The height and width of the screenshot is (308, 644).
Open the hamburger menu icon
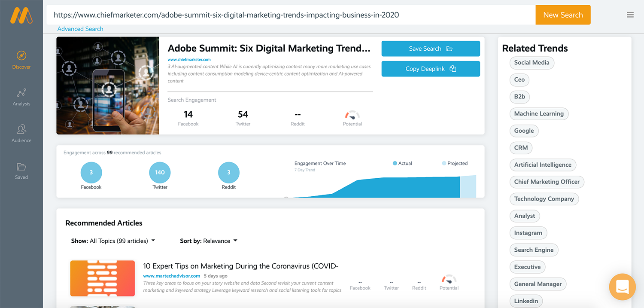630,15
